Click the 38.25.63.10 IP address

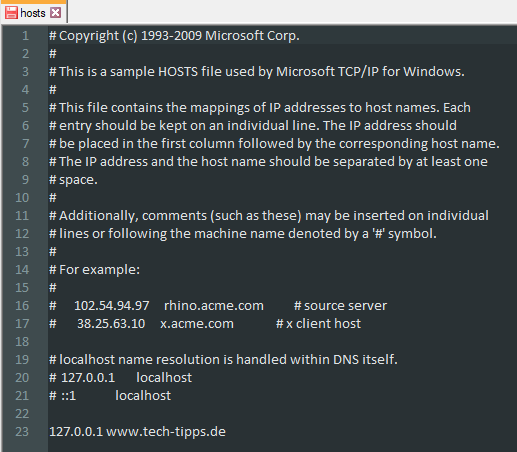111,324
